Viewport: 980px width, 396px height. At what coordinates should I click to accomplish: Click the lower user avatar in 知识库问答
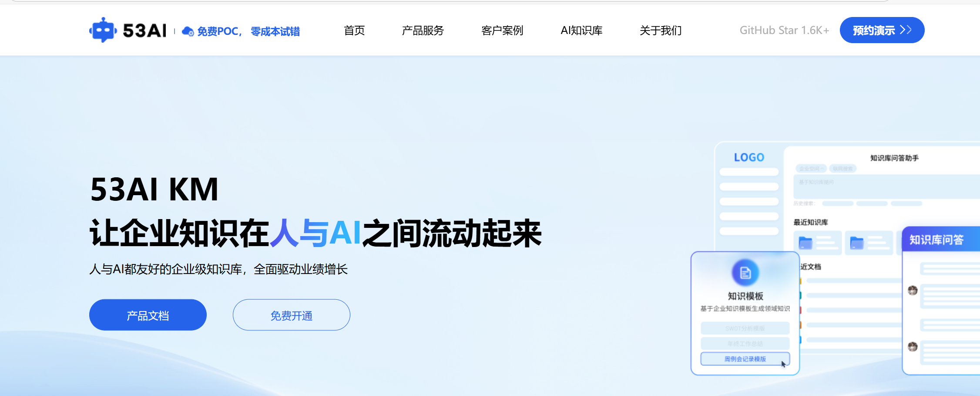913,347
